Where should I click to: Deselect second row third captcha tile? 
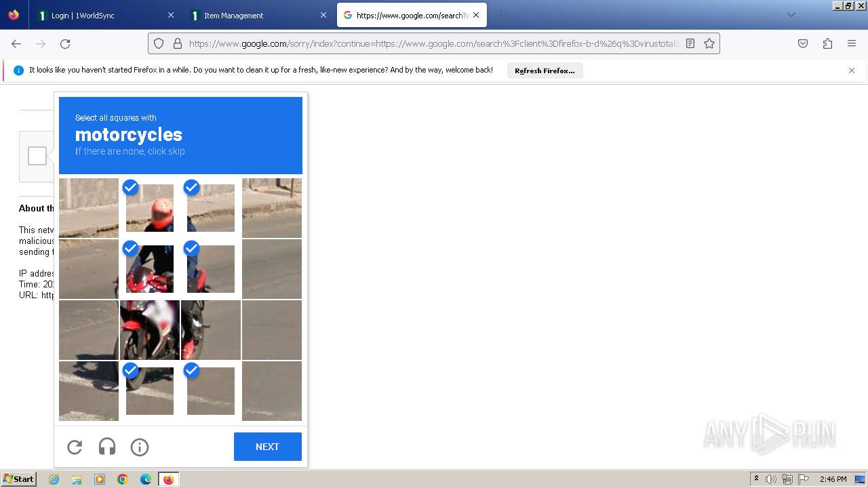211,269
